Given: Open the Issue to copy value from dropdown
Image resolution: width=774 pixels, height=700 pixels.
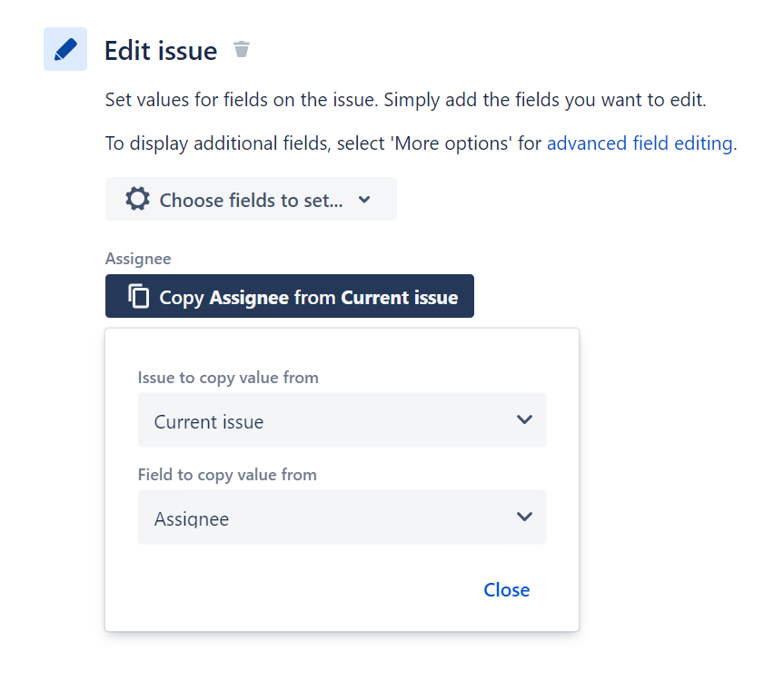Looking at the screenshot, I should point(342,419).
